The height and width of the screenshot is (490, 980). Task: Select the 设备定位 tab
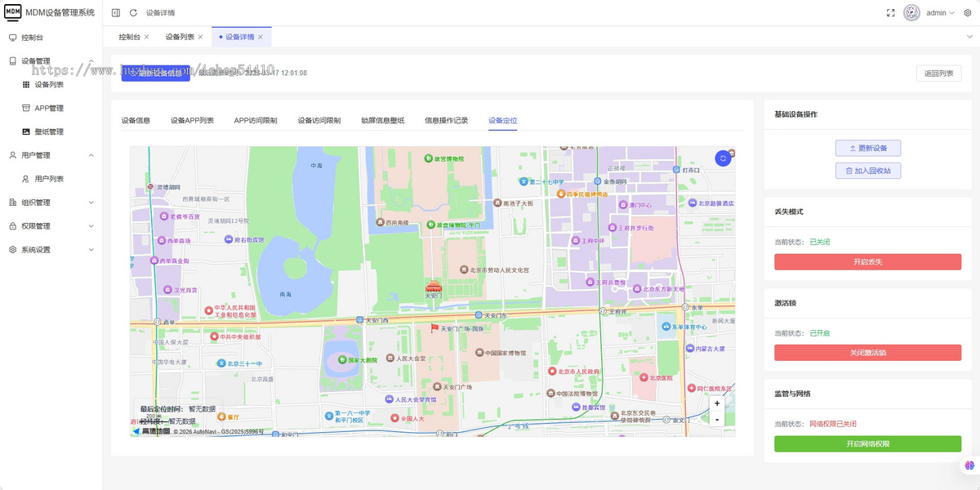[503, 120]
